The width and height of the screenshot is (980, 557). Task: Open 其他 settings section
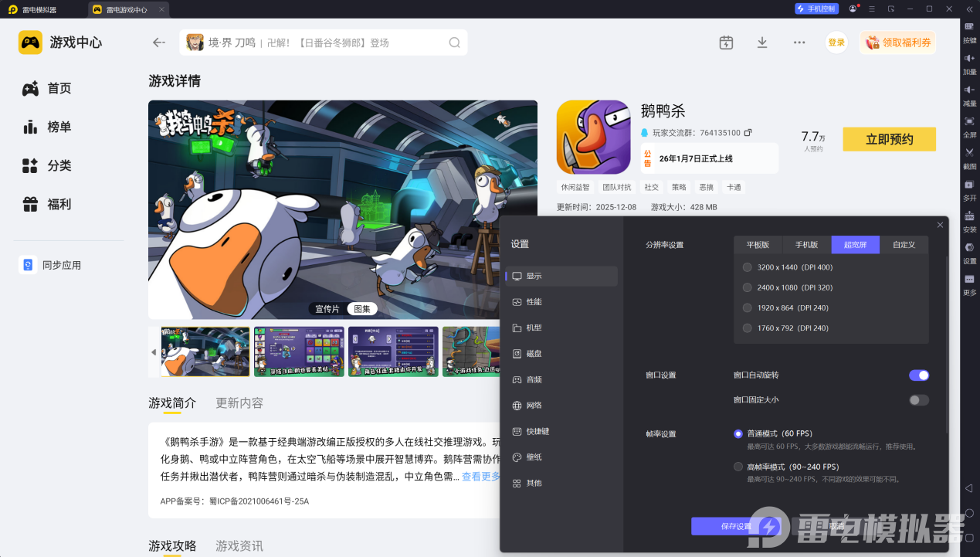point(562,483)
